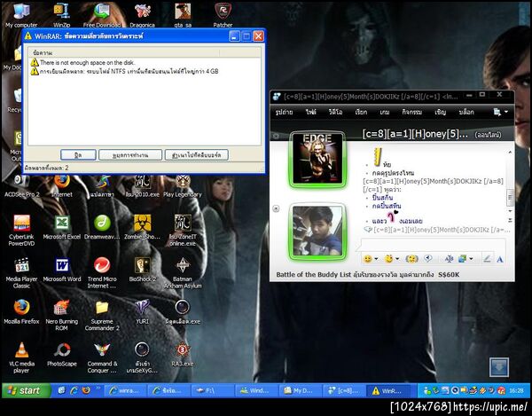Select the BioShock 2 desktop icon
Image resolution: width=532 pixels, height=416 pixels.
pos(142,270)
